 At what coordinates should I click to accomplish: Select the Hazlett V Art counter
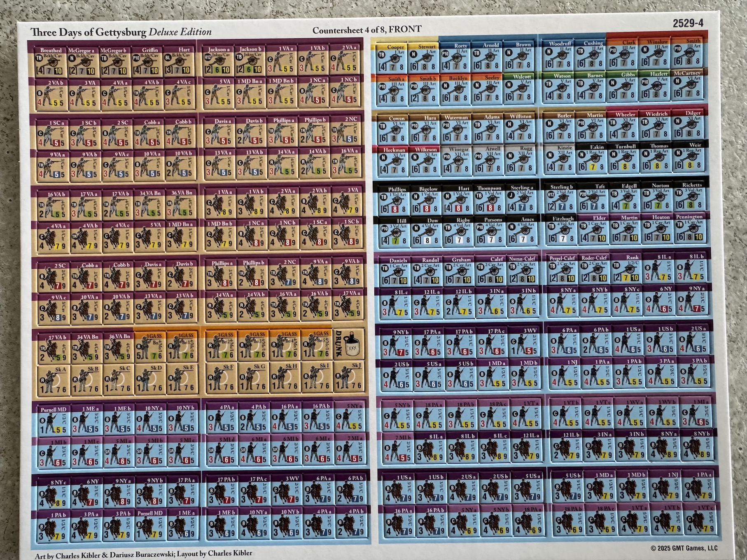656,87
